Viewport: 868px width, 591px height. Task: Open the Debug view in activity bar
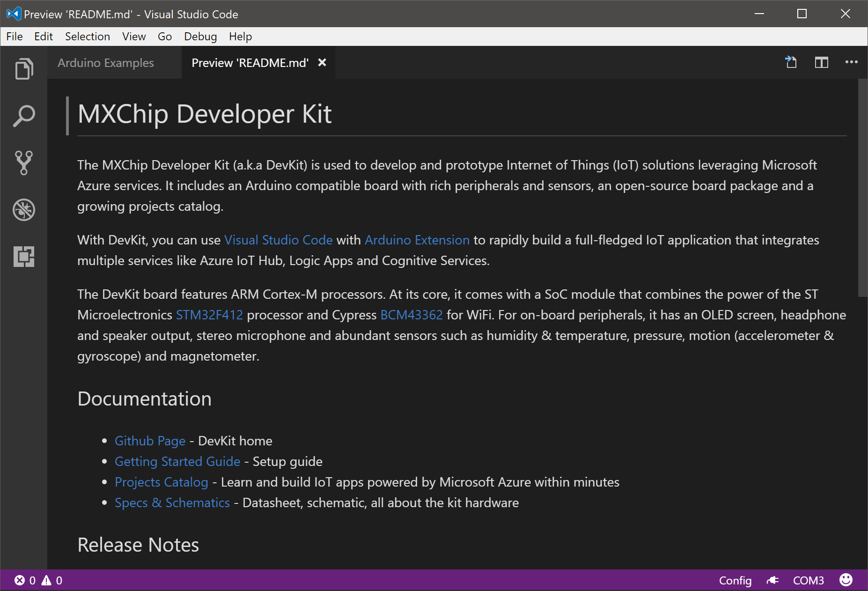(x=24, y=209)
